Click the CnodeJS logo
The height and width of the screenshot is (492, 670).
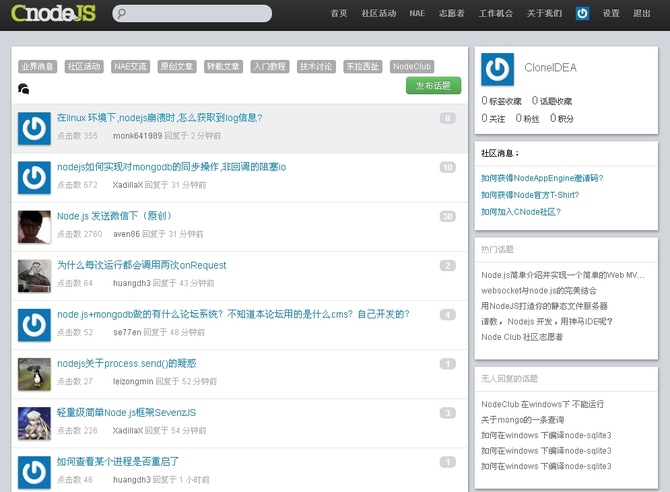pos(53,13)
